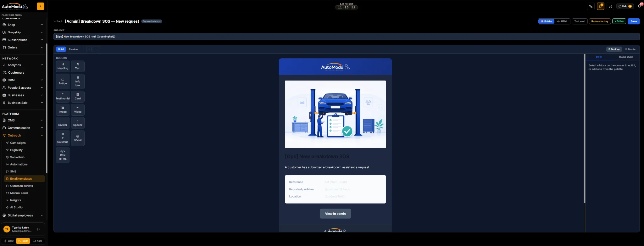The height and width of the screenshot is (246, 644).
Task: Select Build mode in the canvas toolbar
Action: click(61, 49)
